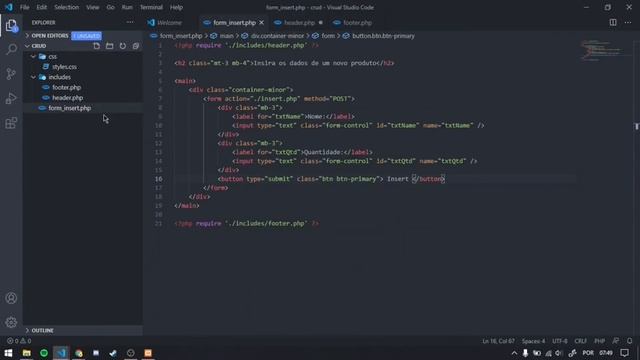Screen dimensions: 640x360
Task: Open Spotify from taskbar
Action: [44, 353]
